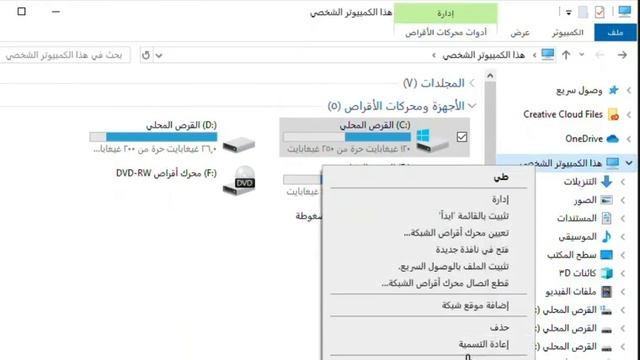Choose Pin to Start (تثبيت بالقائمة 'ابدأ')
This screenshot has width=640, height=360.
[429, 216]
